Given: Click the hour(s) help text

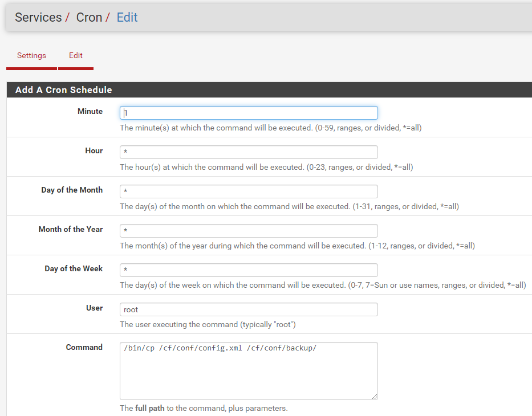Looking at the screenshot, I should 266,167.
